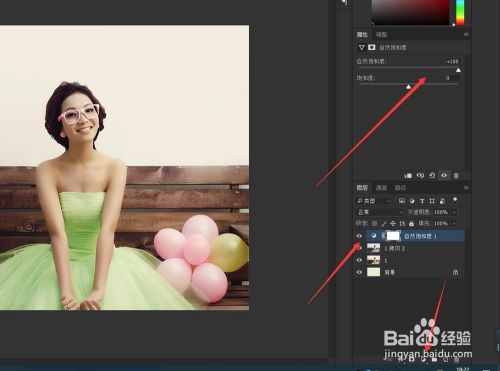Select the 1 拷贝 2 layer thumbnail
The height and width of the screenshot is (371, 500).
pyautogui.click(x=373, y=248)
